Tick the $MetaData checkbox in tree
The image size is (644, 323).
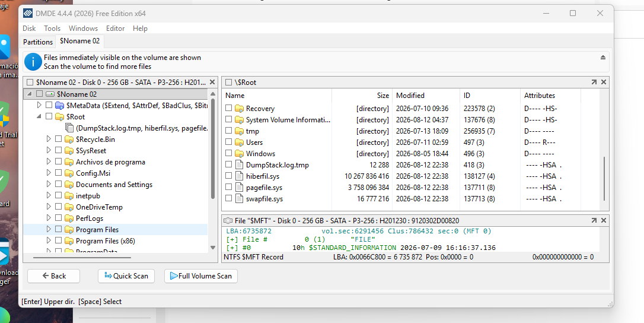click(49, 105)
